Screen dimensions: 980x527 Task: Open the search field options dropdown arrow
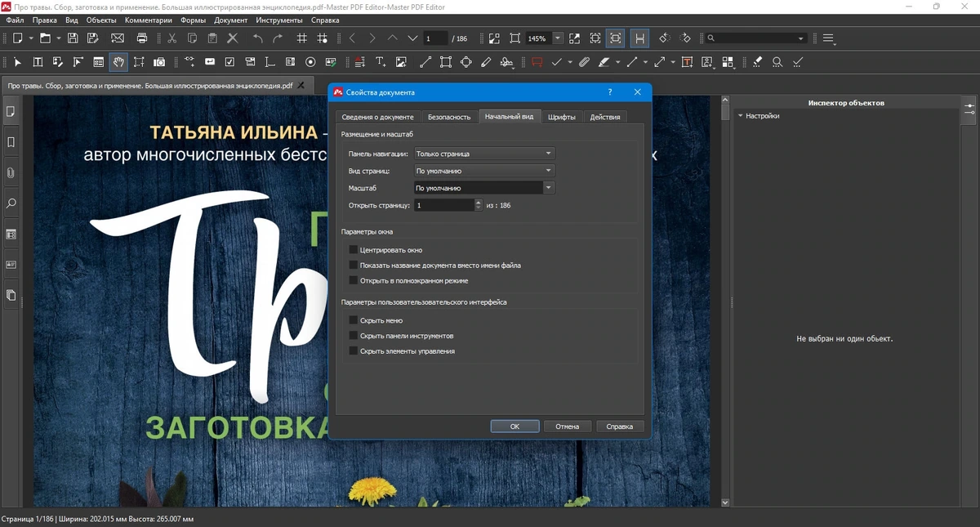pos(801,38)
